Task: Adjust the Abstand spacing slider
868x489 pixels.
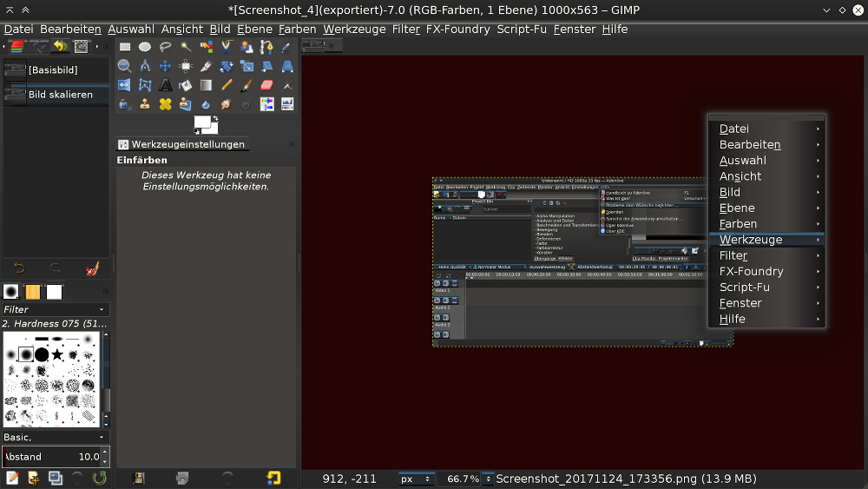Action: 52,457
